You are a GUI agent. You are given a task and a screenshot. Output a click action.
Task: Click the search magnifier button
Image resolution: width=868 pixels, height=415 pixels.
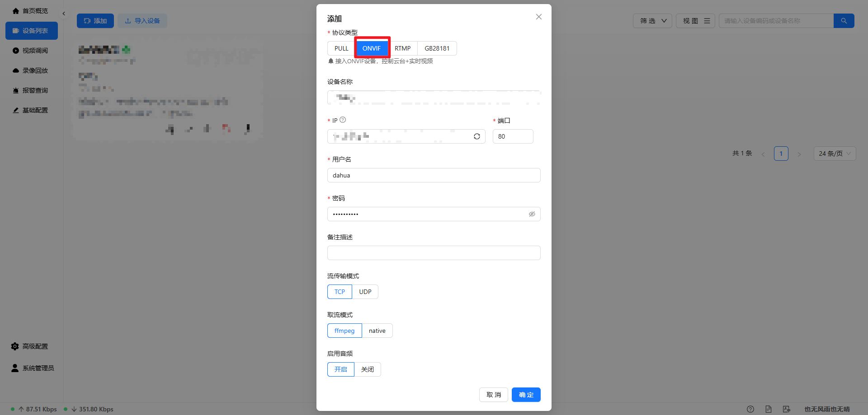(844, 21)
